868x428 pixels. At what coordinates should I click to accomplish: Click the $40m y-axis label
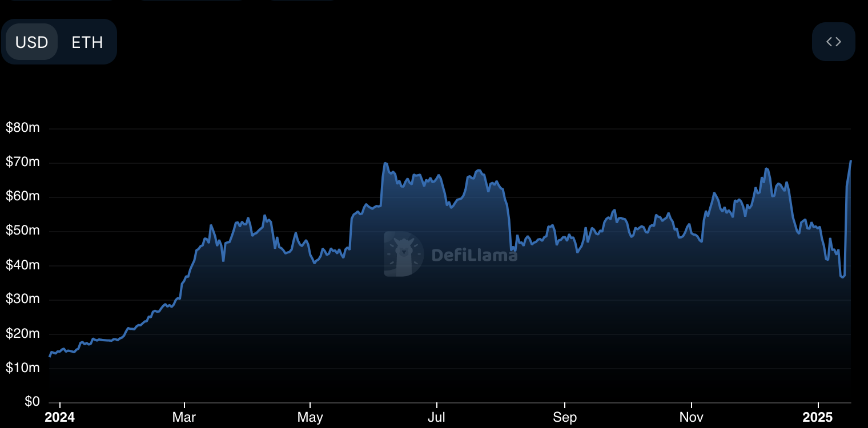(23, 265)
